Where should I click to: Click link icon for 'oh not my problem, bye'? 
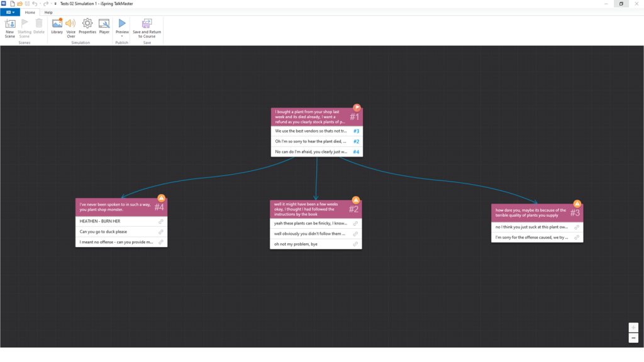tap(355, 244)
